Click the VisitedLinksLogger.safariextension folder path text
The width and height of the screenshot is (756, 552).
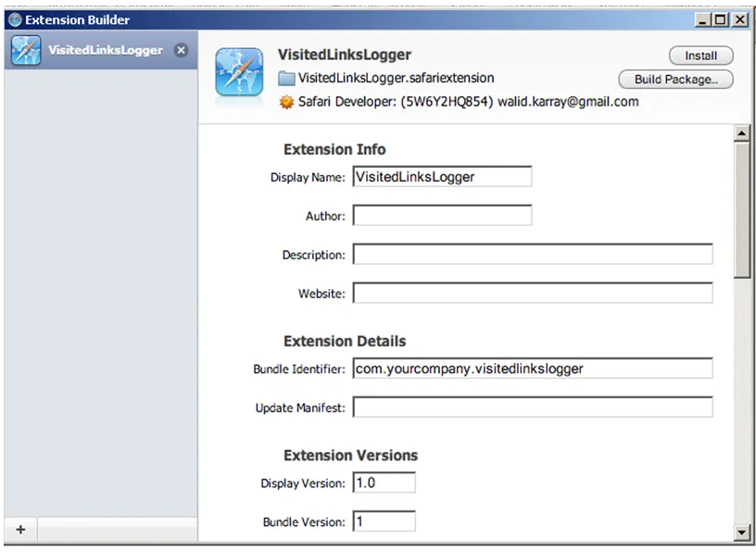point(396,78)
